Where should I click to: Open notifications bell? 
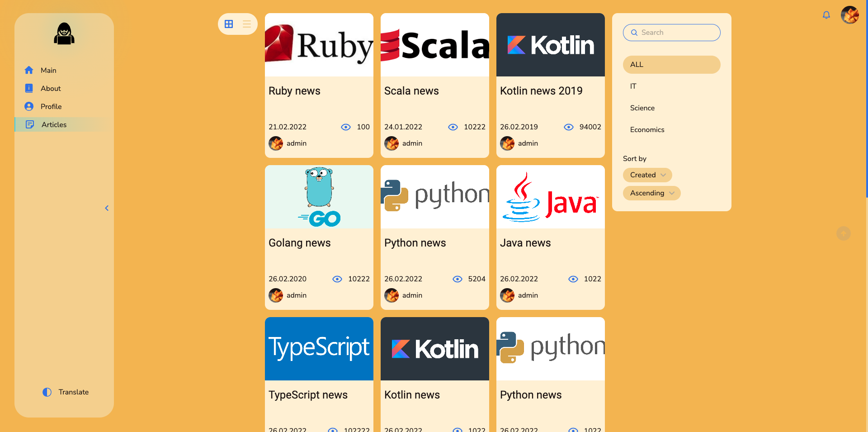pyautogui.click(x=826, y=15)
